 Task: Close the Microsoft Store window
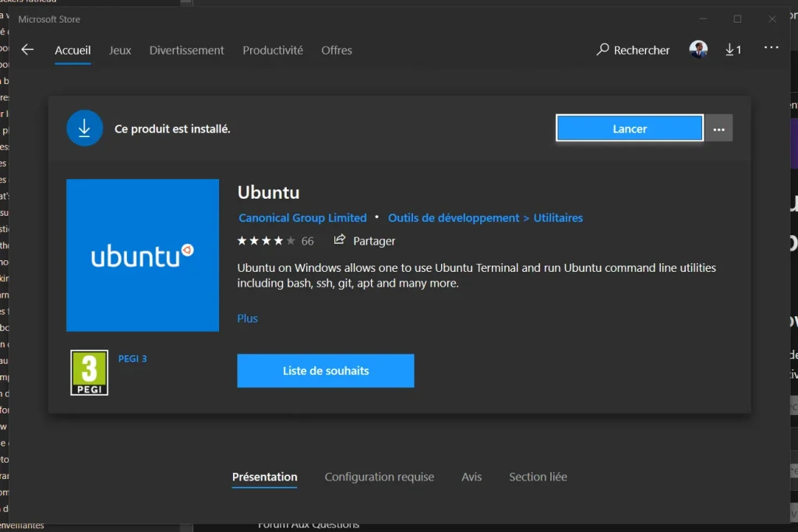[x=772, y=19]
